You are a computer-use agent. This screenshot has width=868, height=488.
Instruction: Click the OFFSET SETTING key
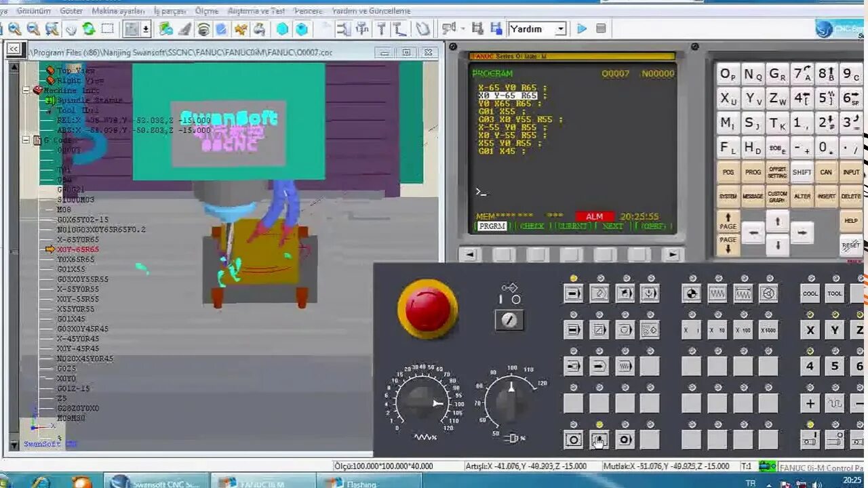pyautogui.click(x=777, y=172)
